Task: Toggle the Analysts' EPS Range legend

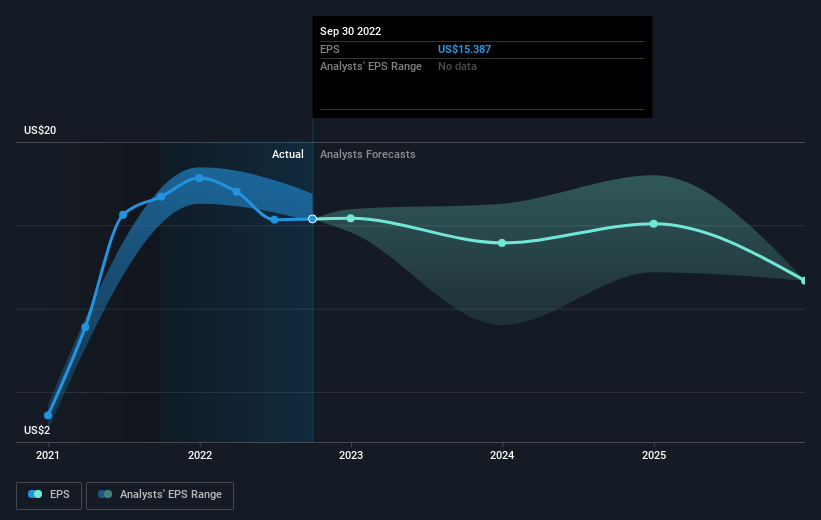Action: click(160, 495)
